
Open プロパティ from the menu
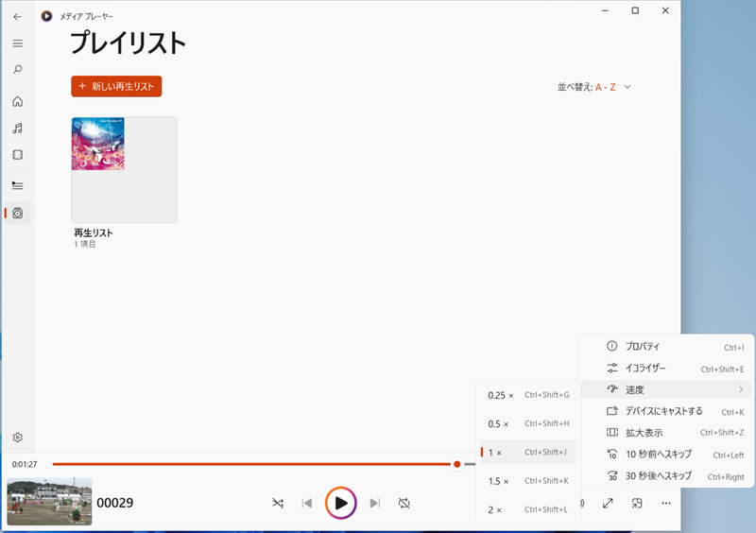(667, 346)
